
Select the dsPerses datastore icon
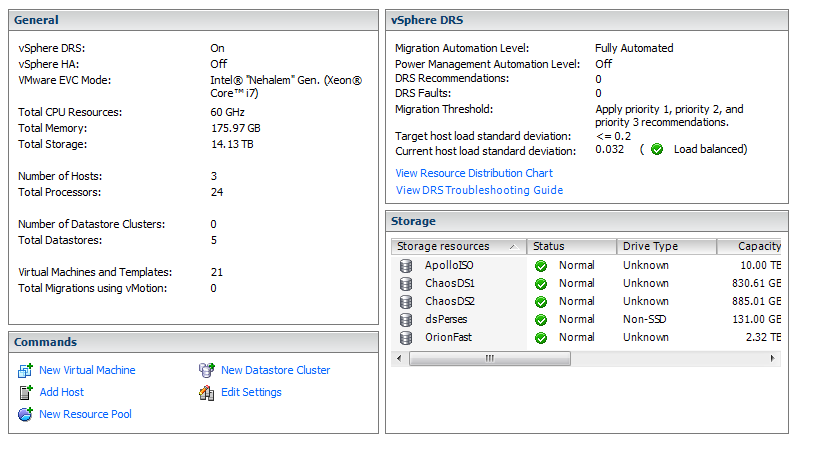(x=406, y=320)
